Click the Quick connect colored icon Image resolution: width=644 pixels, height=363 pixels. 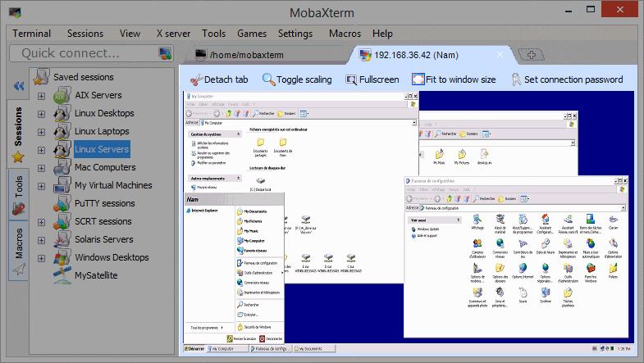pos(165,54)
